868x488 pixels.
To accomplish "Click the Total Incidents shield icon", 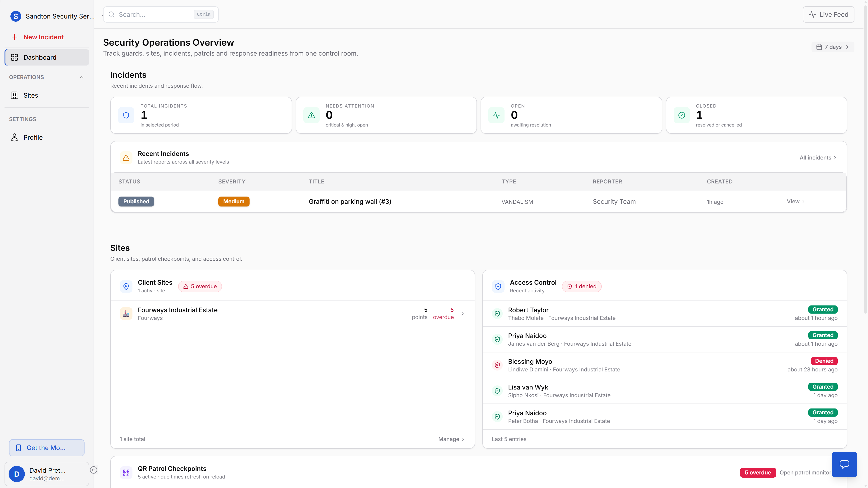I will coord(126,115).
